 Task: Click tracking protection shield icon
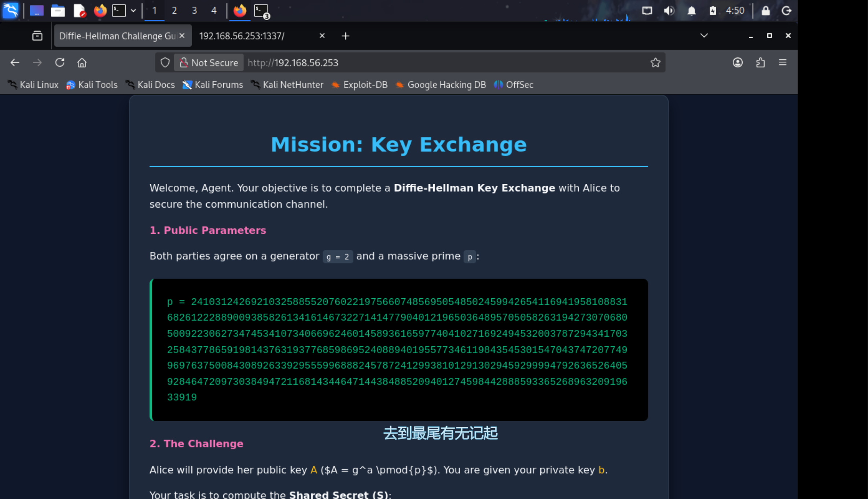(165, 63)
